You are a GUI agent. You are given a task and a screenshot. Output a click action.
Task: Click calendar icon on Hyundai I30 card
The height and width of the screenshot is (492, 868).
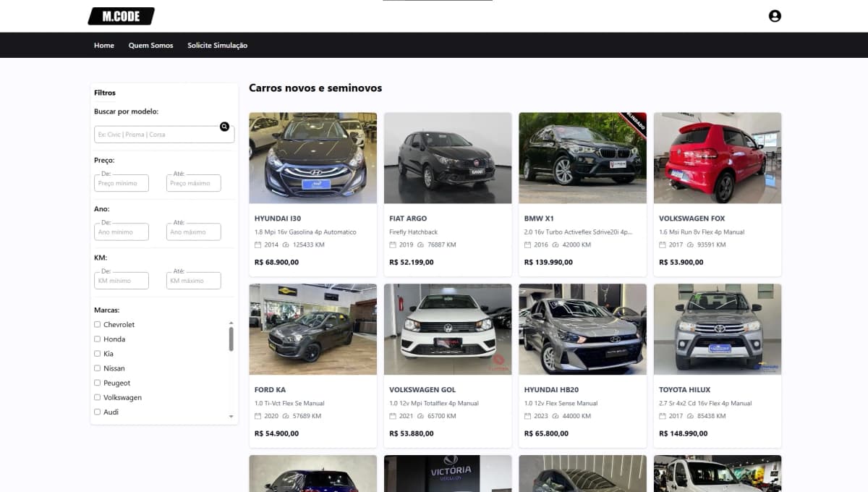(x=258, y=245)
